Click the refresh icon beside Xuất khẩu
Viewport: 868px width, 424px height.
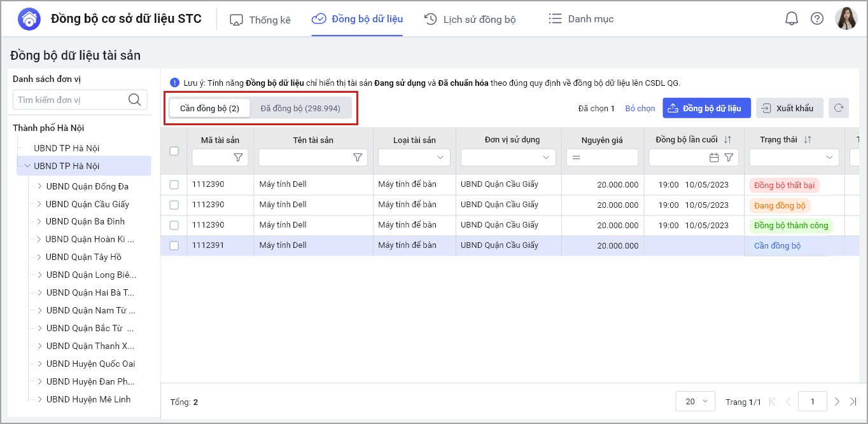click(x=839, y=108)
